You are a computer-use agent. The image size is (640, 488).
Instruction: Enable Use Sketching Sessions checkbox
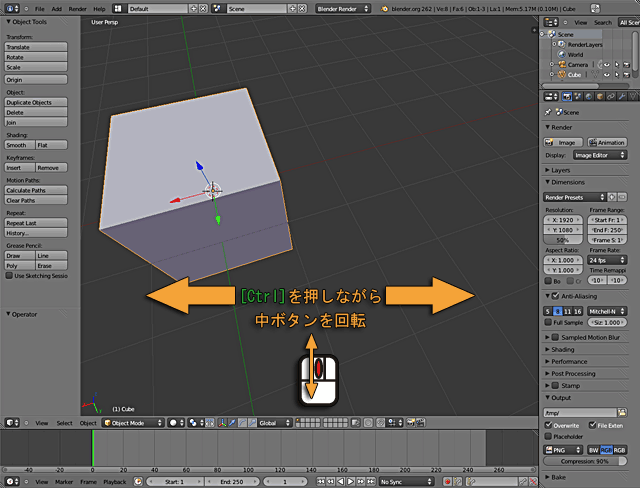pyautogui.click(x=9, y=275)
